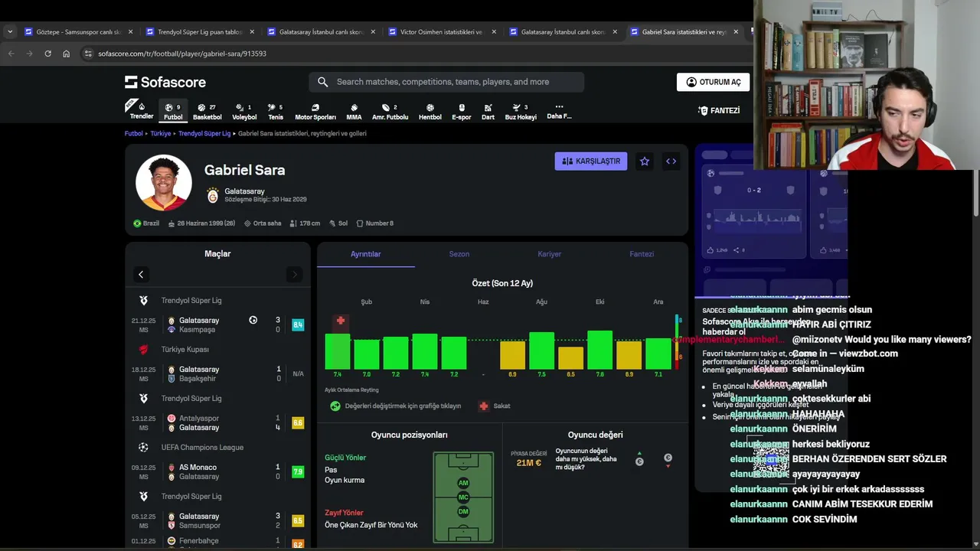Select the MMA sport icon
The image size is (980, 551).
coord(354,112)
